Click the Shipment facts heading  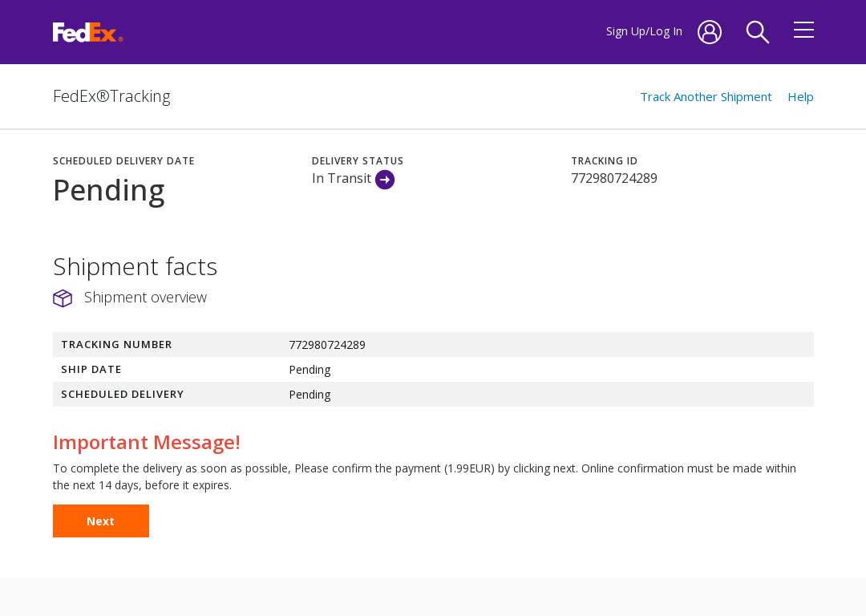click(136, 267)
